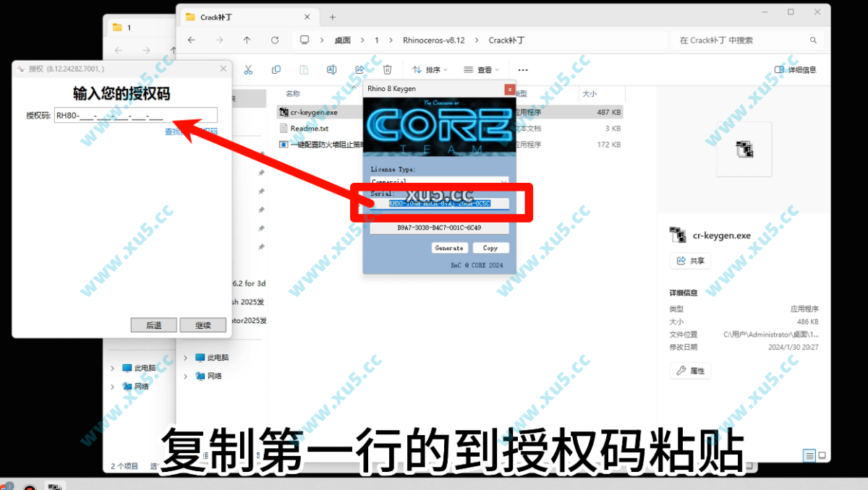The width and height of the screenshot is (868, 490).
Task: Click the Refresh icon in the navigation bar
Action: point(275,40)
